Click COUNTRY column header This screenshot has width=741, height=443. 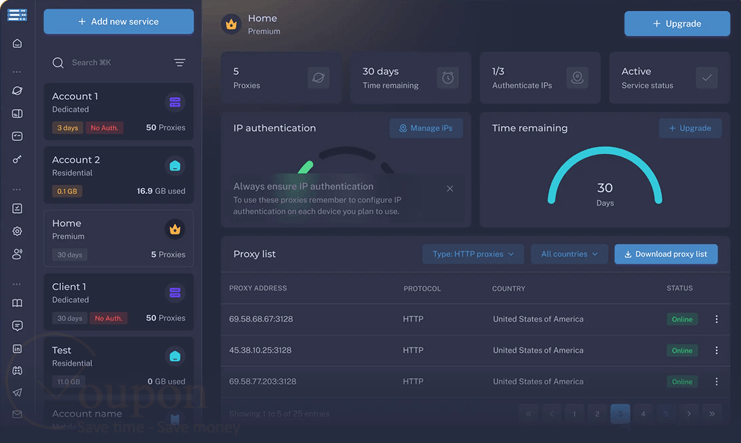(508, 288)
